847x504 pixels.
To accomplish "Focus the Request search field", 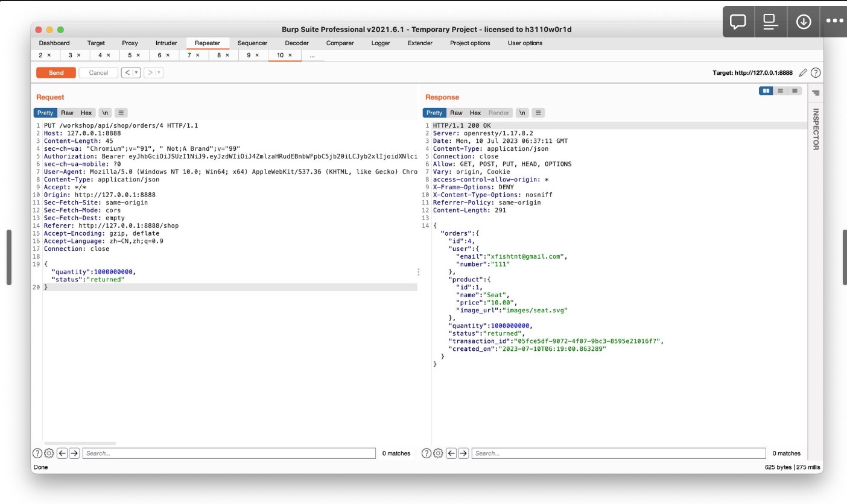I will pyautogui.click(x=229, y=453).
